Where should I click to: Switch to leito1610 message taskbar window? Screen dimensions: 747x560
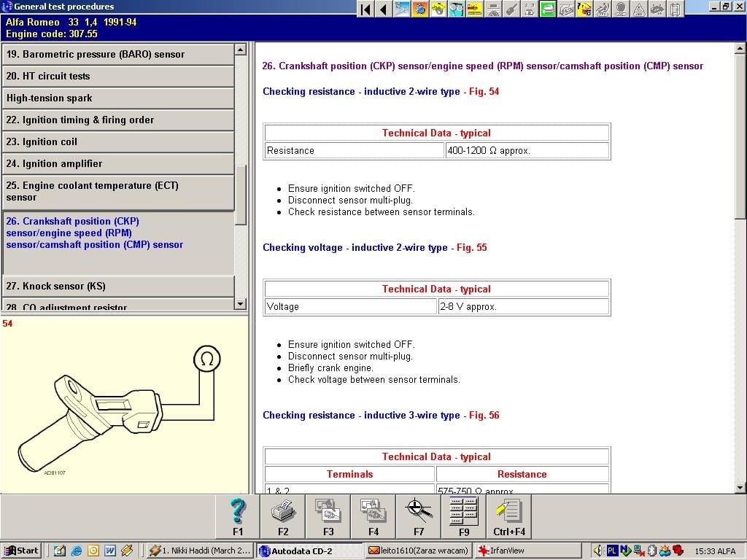419,551
